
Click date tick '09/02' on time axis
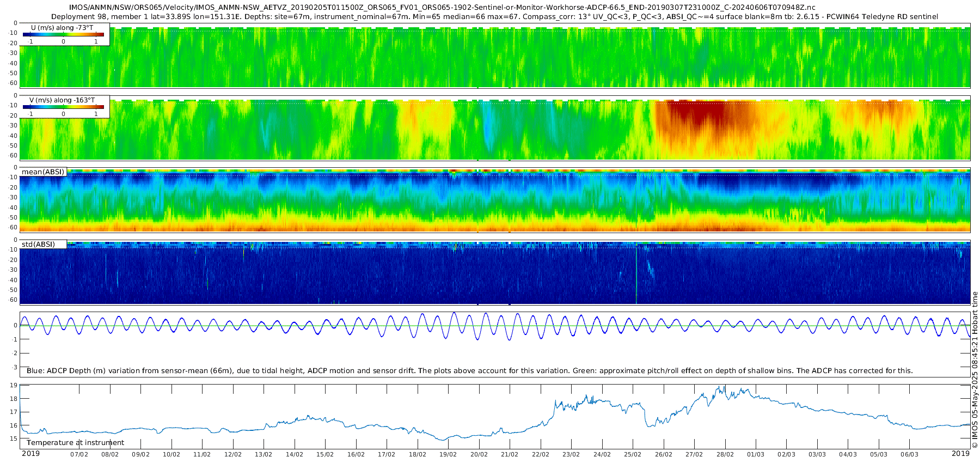140,454
